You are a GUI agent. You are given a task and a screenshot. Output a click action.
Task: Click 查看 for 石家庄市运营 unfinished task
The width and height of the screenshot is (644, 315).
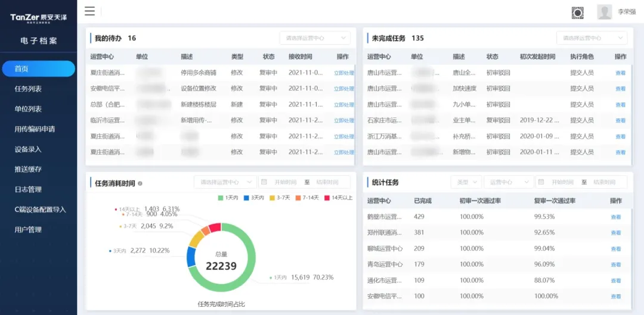(x=620, y=120)
